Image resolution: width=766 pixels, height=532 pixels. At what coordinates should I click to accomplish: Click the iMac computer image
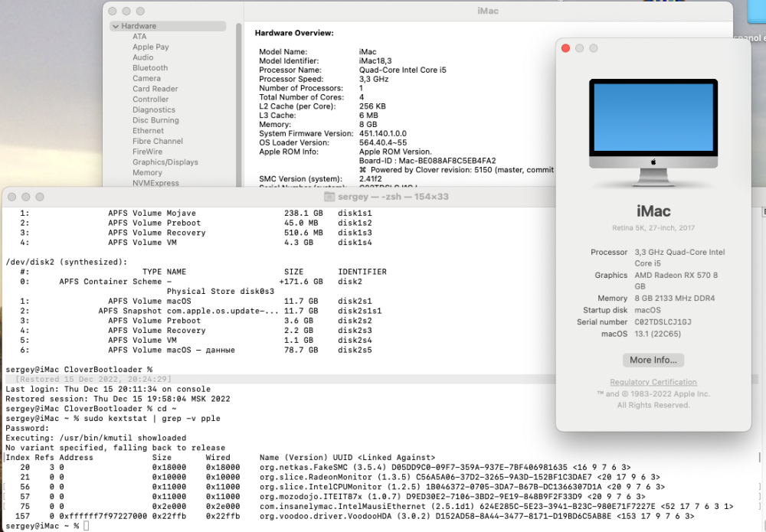point(653,132)
